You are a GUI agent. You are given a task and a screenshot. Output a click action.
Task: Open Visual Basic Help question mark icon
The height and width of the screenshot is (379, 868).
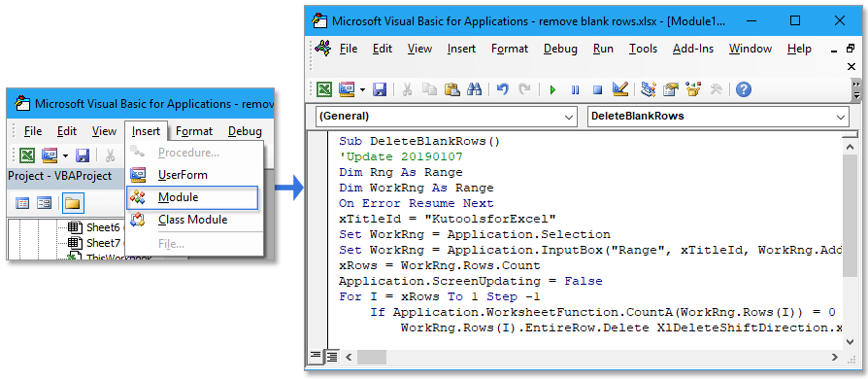coord(744,89)
